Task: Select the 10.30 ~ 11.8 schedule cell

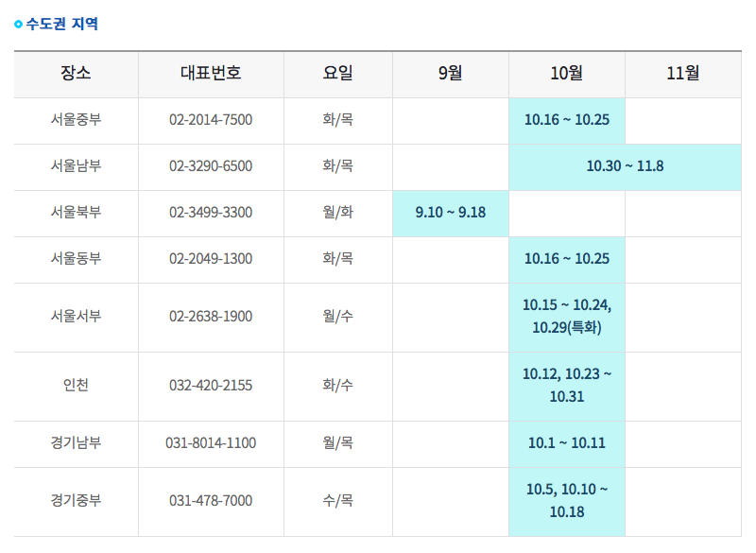Action: coord(625,166)
